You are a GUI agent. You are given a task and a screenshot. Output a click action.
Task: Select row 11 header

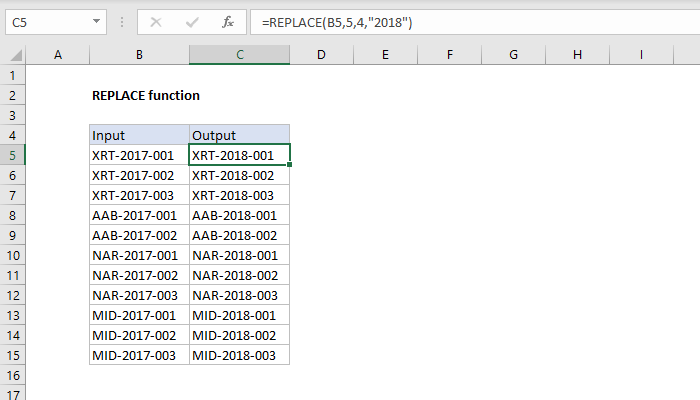click(12, 275)
